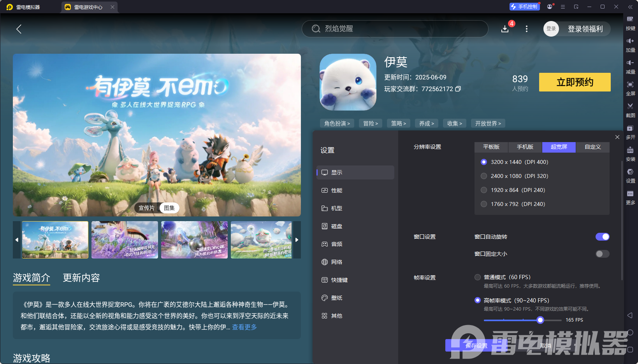
Task: Open the 音频 audio settings section
Action: click(x=337, y=244)
